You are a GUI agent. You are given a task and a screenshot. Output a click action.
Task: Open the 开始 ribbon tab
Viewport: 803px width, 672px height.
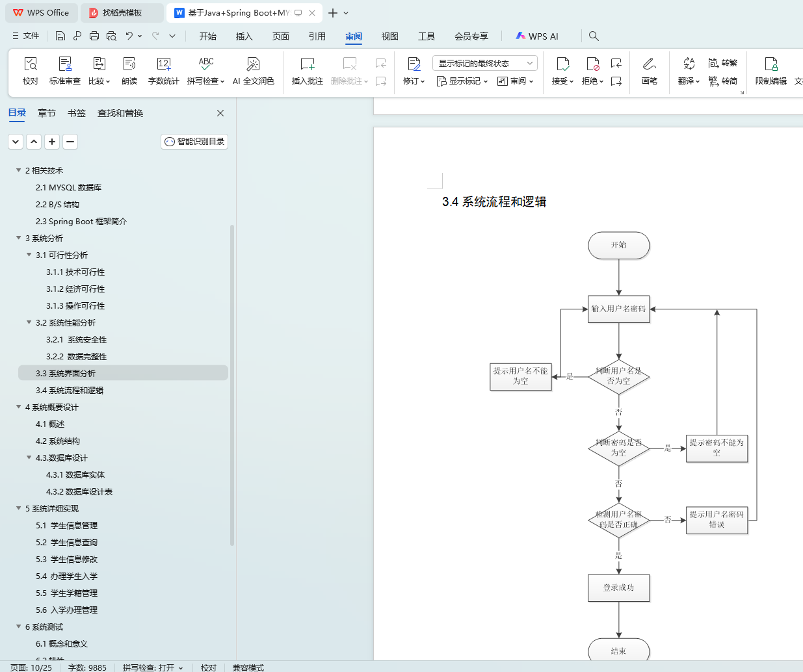click(x=208, y=36)
